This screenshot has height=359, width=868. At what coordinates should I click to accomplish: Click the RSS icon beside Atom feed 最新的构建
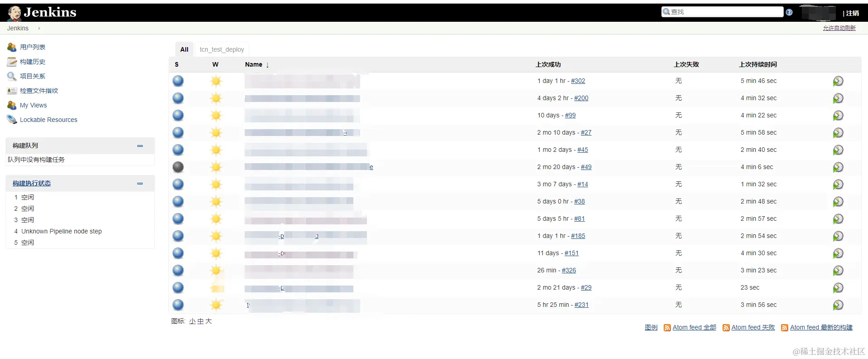coord(785,328)
